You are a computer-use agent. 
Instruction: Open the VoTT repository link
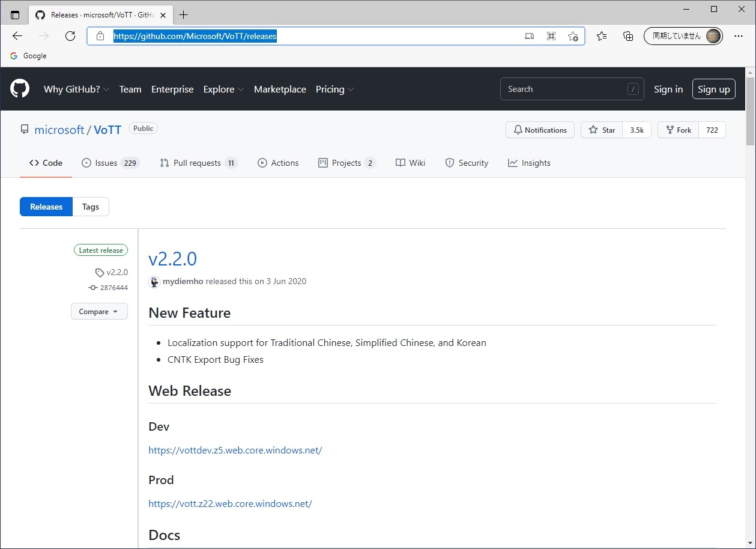(x=107, y=130)
